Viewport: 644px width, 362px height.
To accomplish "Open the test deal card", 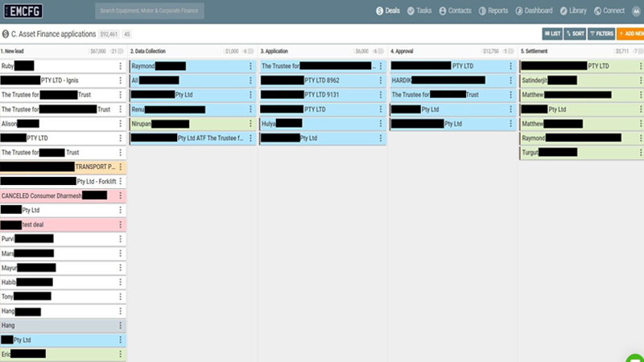I will (x=63, y=224).
